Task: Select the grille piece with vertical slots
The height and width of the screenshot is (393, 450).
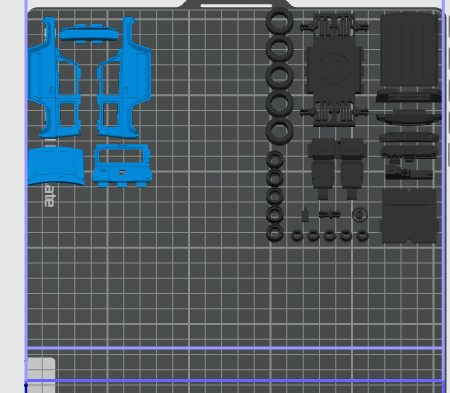Action: point(409,137)
